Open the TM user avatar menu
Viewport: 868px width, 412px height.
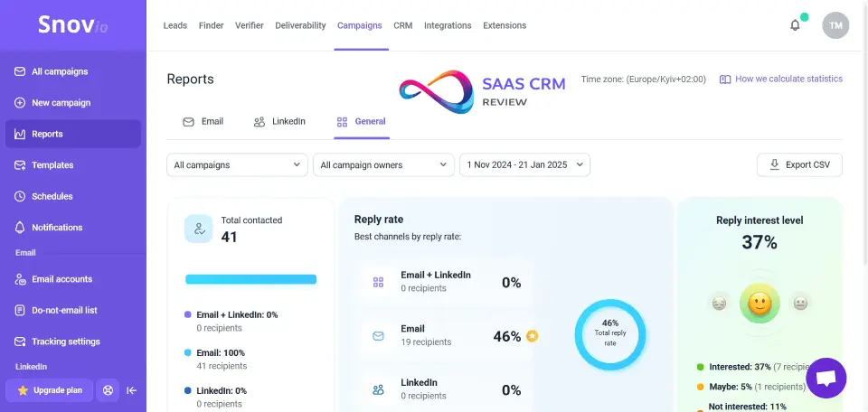(x=835, y=25)
